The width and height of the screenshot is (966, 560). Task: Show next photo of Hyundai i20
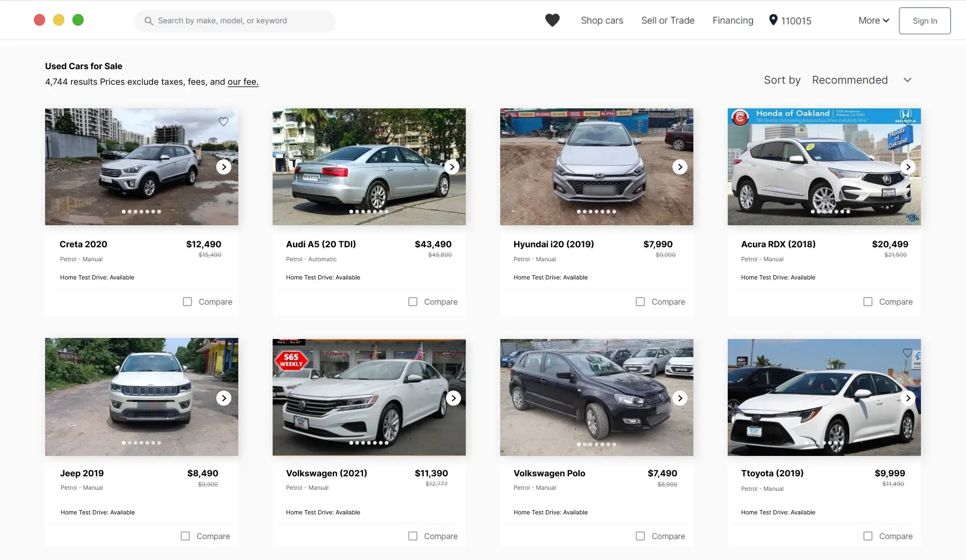(680, 167)
